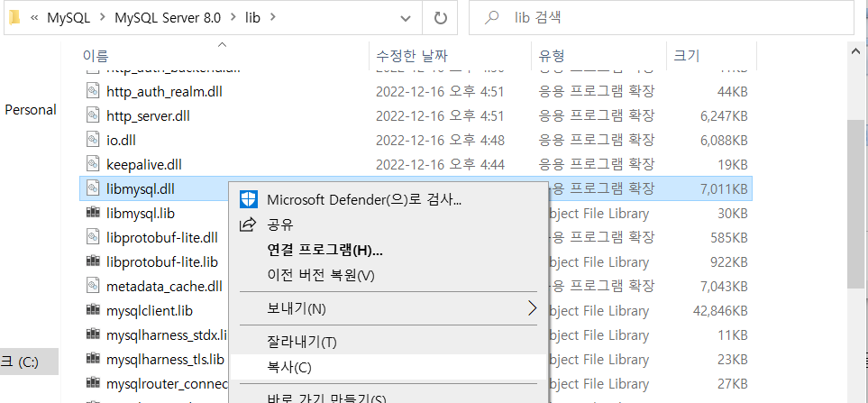Select the keepalive.dll file name
This screenshot has height=403, width=868.
(144, 165)
